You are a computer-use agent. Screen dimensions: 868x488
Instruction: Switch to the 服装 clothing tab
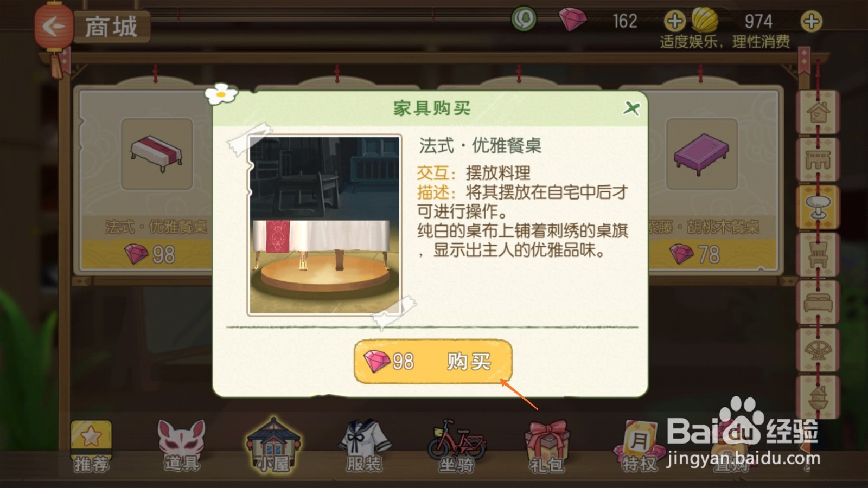pos(365,446)
